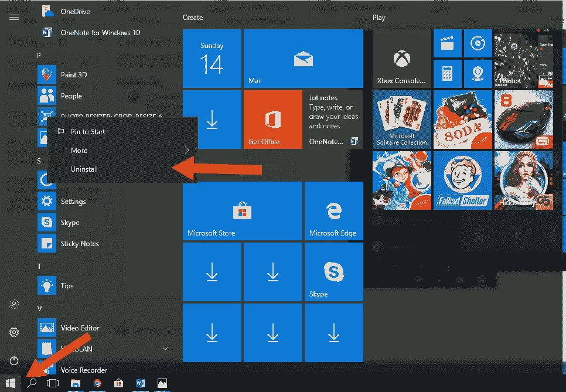Image resolution: width=566 pixels, height=392 pixels.
Task: Click the user account icon in the sidebar
Action: [x=13, y=304]
